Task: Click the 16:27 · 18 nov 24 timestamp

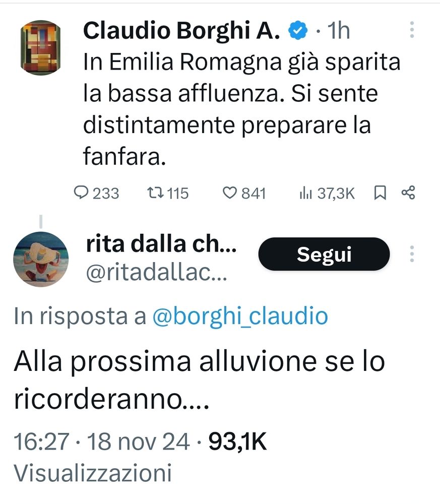Action: 101,442
